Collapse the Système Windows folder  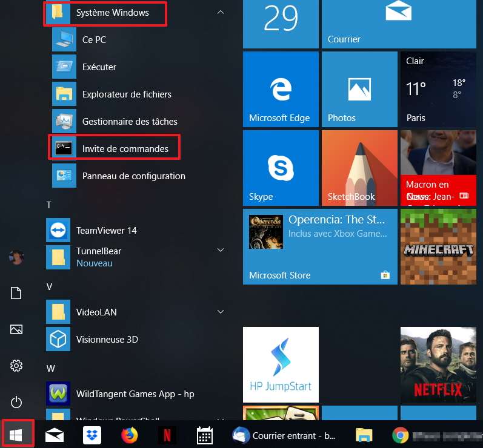pos(221,12)
